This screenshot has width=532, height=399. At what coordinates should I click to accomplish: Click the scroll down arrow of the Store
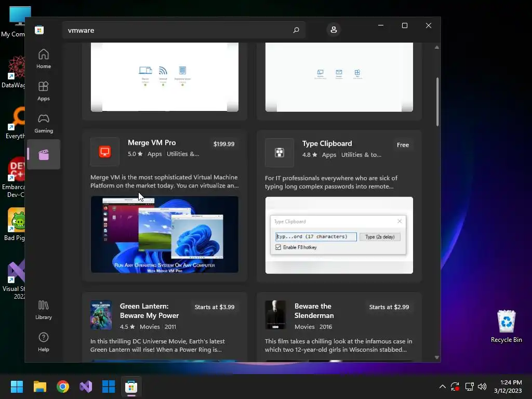click(x=436, y=357)
